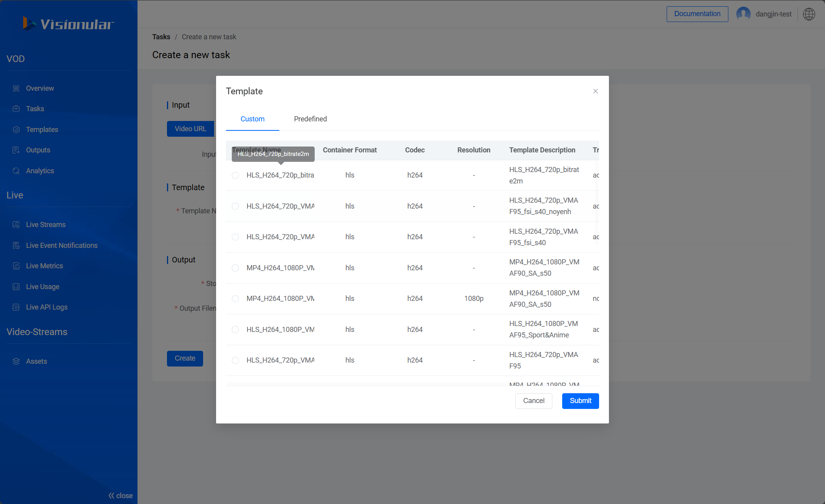
Task: Select radio for the VMAF95_fsi_s40_noyenh template row
Action: [x=235, y=206]
